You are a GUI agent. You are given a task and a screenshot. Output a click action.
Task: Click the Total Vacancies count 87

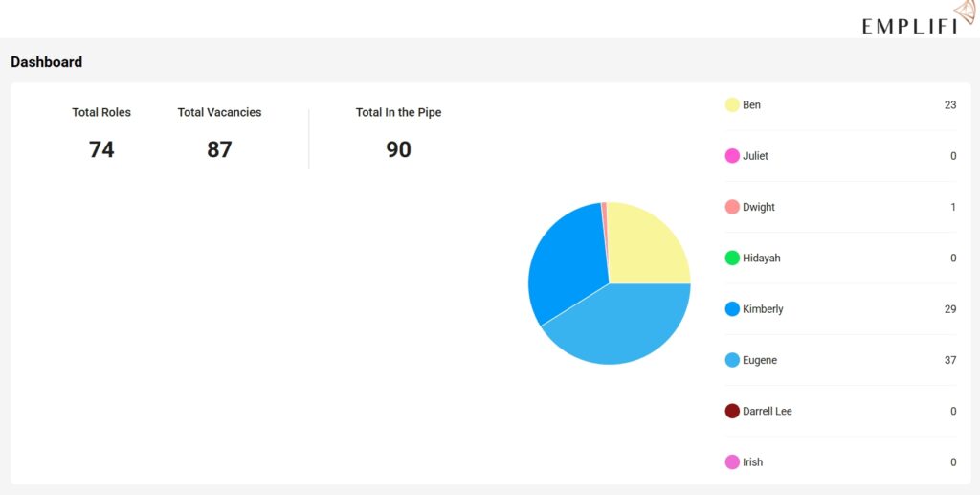[219, 149]
